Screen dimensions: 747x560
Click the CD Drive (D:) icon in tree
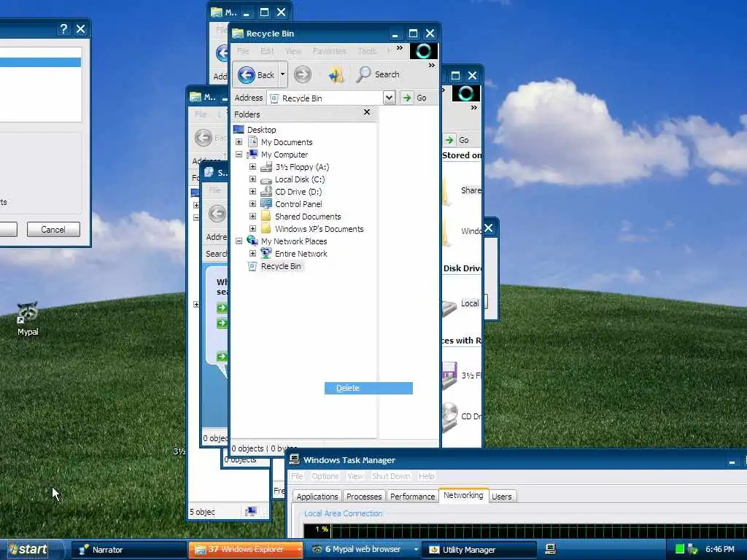point(266,192)
